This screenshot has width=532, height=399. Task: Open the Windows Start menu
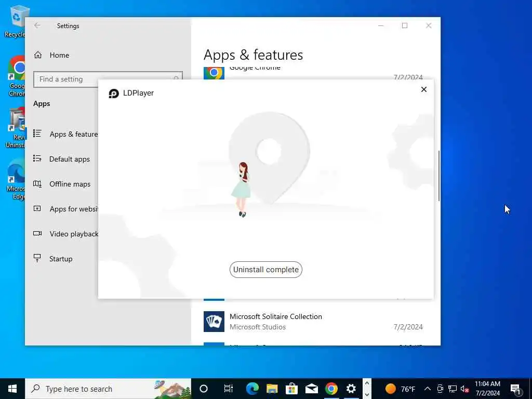point(12,389)
